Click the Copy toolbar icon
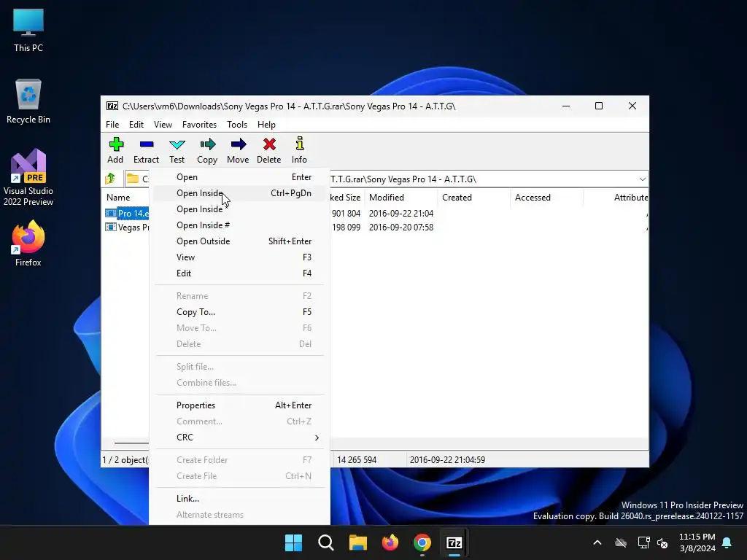Screen dimensions: 747x560 click(207, 150)
